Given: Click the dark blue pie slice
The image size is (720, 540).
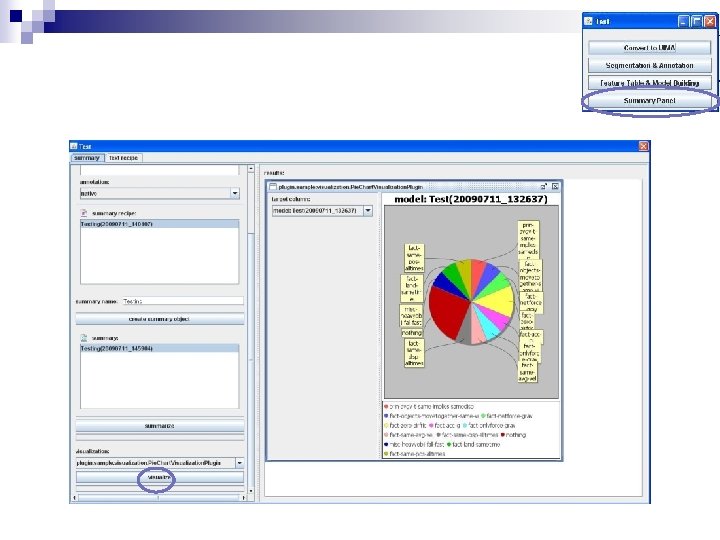Looking at the screenshot, I should [447, 282].
